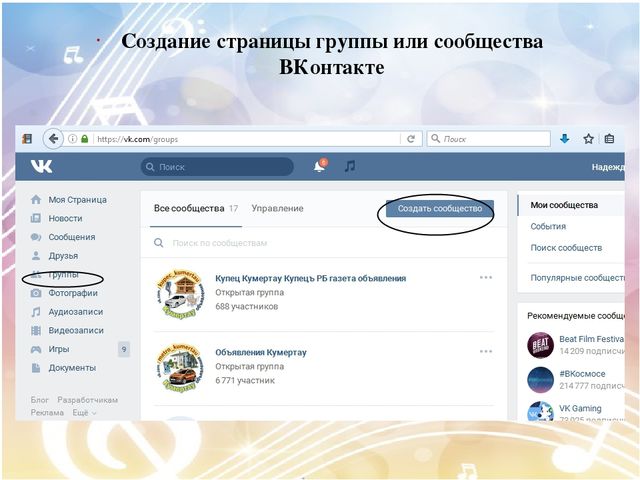
Task: Click the Игры counter badge 9
Action: coord(124,349)
